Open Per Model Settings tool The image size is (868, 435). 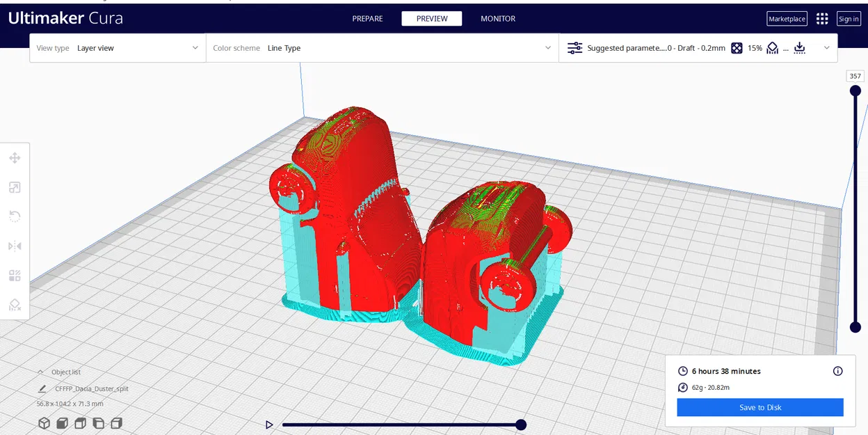tap(15, 275)
